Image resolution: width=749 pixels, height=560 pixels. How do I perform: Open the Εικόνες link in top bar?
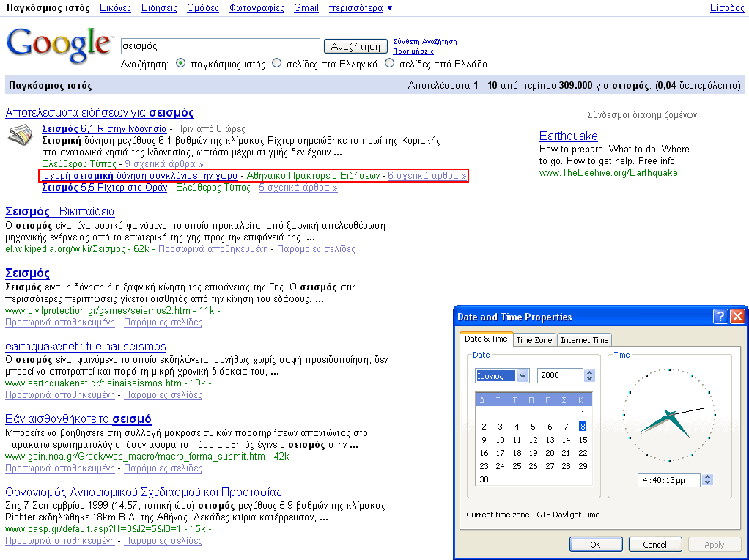pyautogui.click(x=115, y=8)
